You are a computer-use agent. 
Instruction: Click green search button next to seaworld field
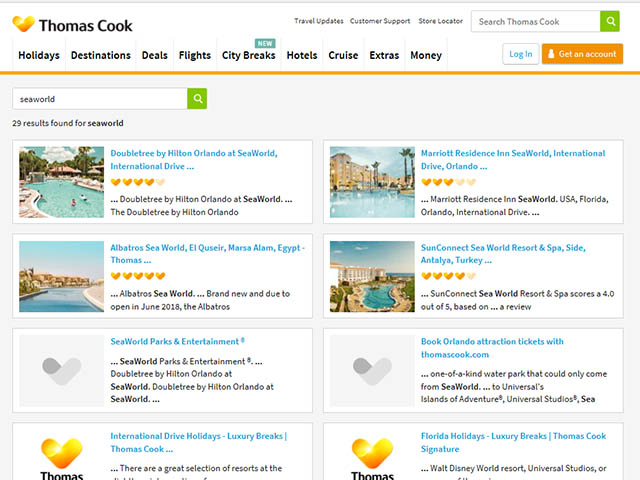[197, 98]
